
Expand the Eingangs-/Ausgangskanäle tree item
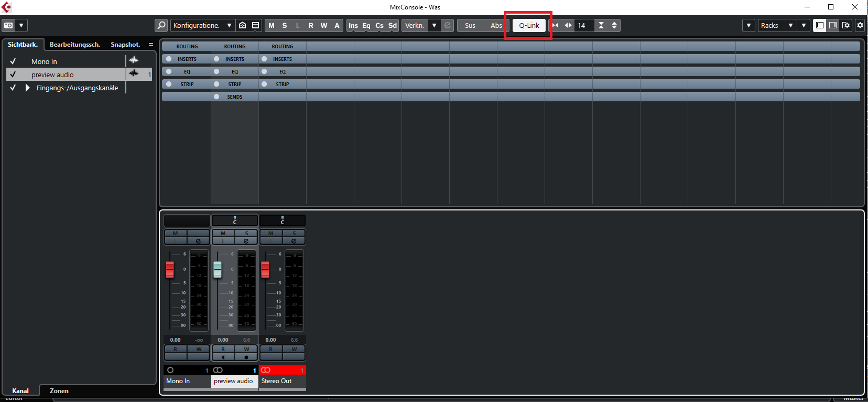[28, 88]
